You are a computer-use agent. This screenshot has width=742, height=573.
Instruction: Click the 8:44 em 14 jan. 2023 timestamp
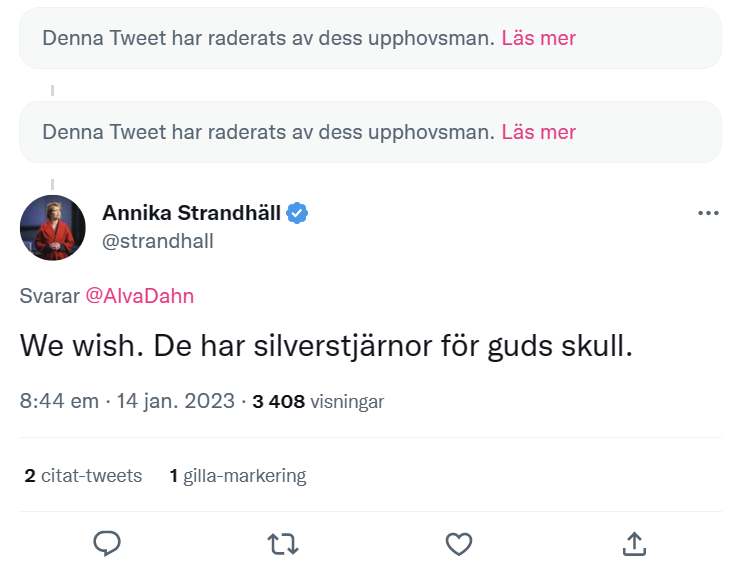127,401
